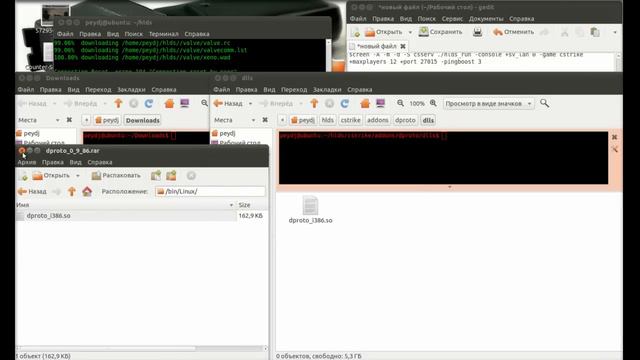Image resolution: width=640 pixels, height=360 pixels.
Task: Click Открыть in archive manager toolbar
Action: 51,176
